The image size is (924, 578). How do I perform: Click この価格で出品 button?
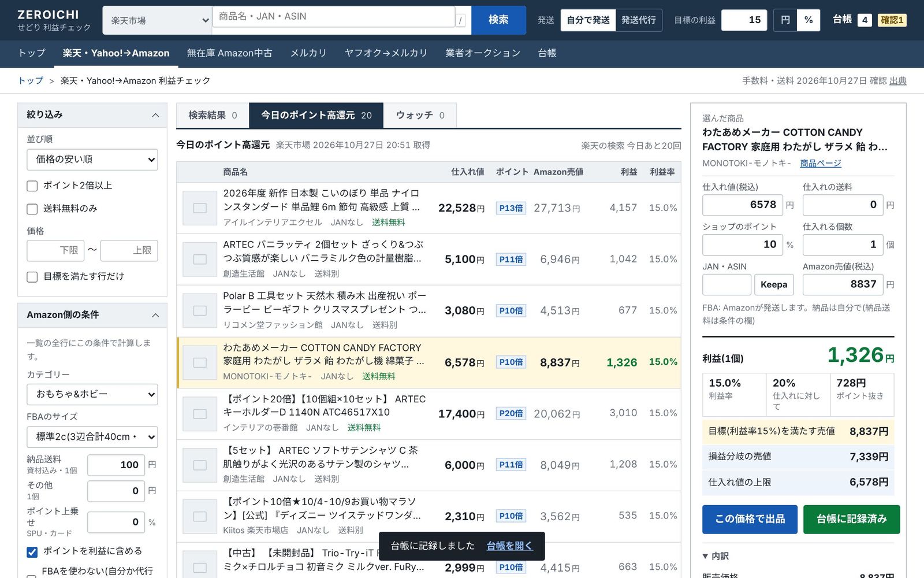click(x=750, y=519)
